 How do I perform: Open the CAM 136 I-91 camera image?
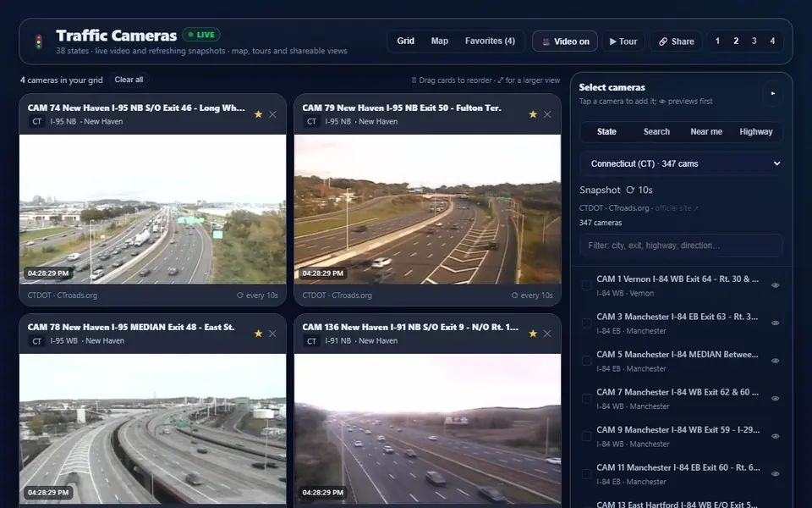[427, 429]
